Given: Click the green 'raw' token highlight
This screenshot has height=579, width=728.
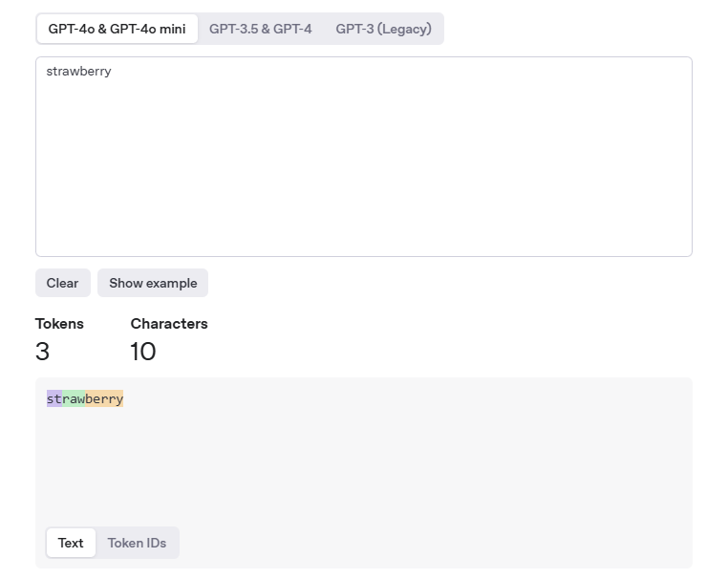Looking at the screenshot, I should pos(74,398).
